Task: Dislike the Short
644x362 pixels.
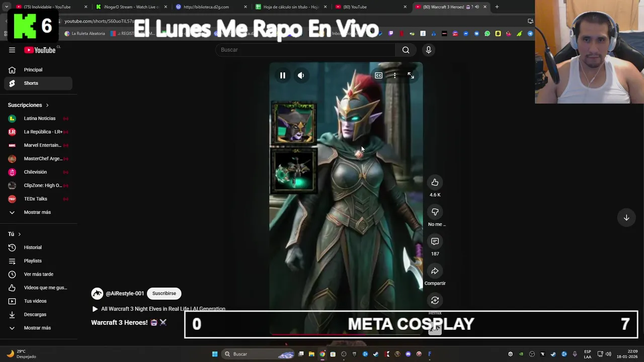Action: (435, 212)
